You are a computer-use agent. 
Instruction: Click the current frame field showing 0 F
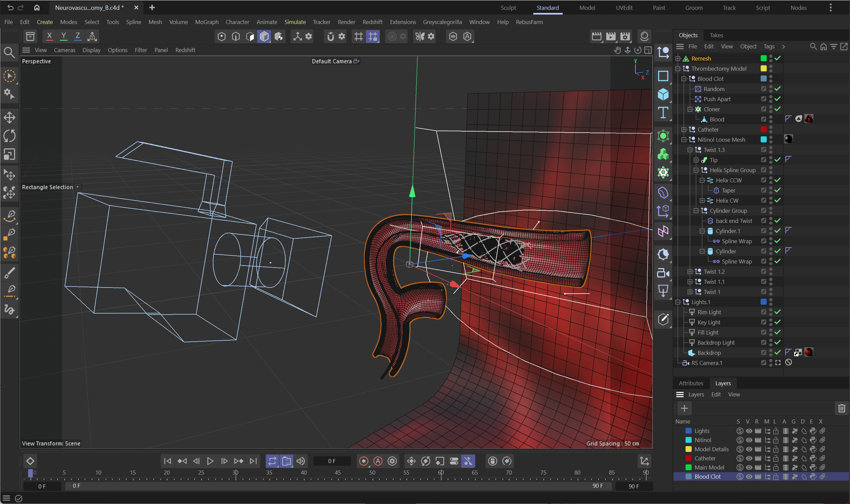click(332, 461)
